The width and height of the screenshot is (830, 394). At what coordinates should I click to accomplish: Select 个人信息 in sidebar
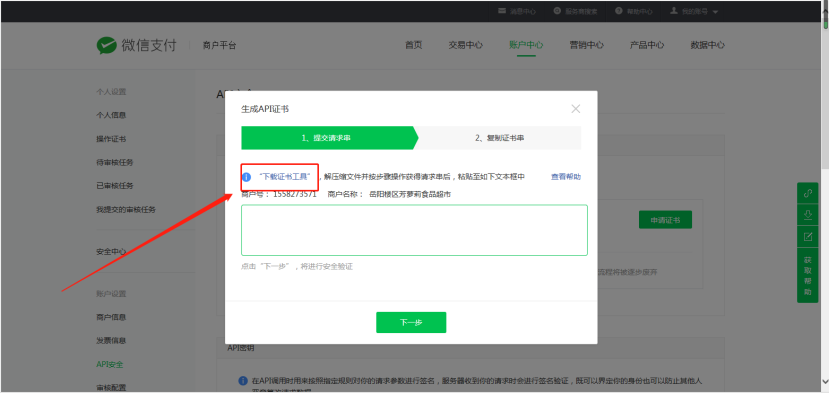tap(111, 115)
